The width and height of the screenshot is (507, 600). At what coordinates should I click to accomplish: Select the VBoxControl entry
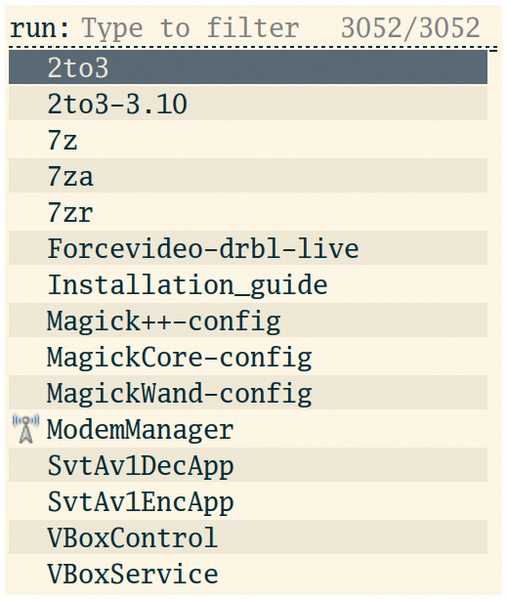point(248,537)
